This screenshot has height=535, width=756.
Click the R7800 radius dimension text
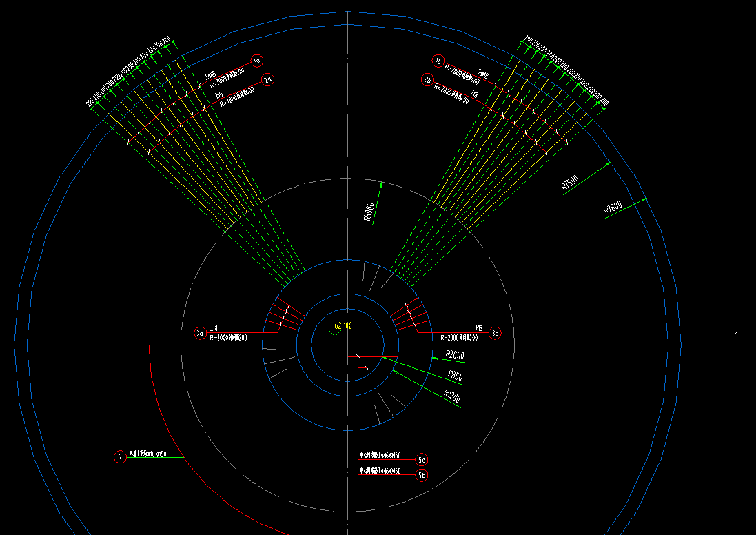[613, 208]
